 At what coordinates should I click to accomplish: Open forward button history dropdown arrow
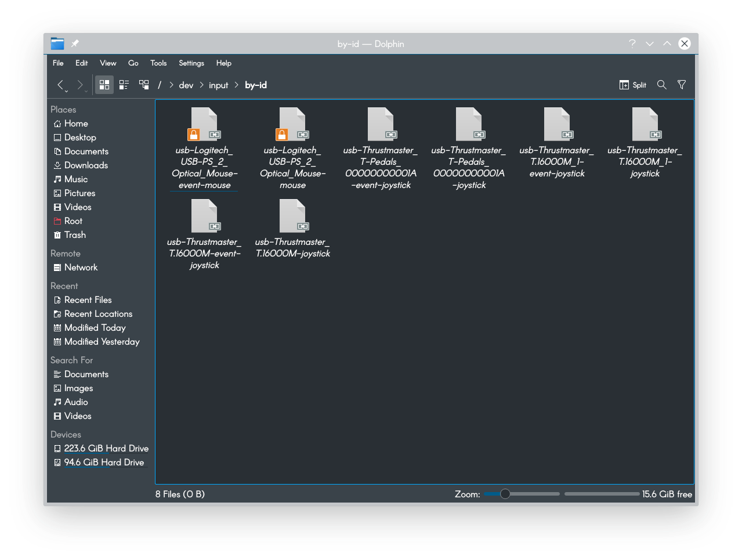[x=86, y=91]
